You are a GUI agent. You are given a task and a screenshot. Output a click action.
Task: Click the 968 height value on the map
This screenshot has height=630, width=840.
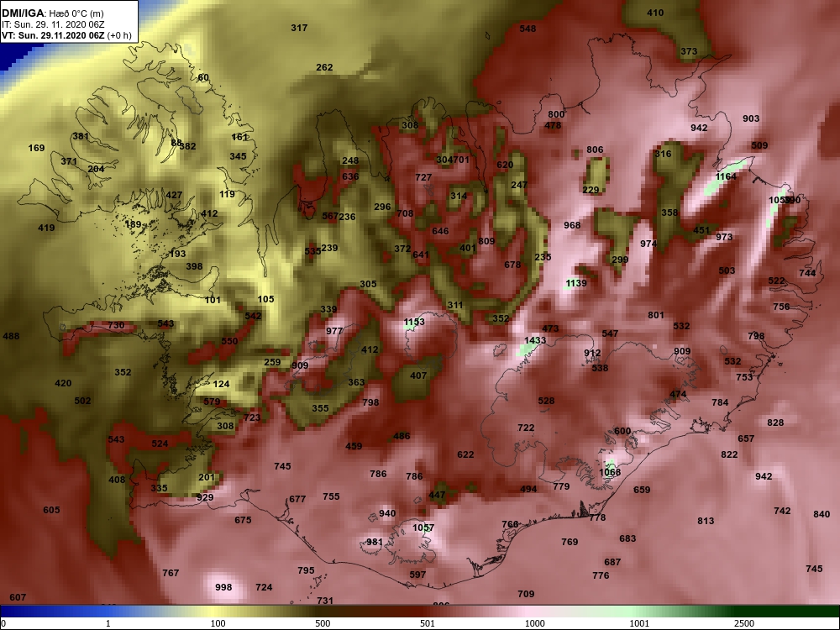[572, 225]
